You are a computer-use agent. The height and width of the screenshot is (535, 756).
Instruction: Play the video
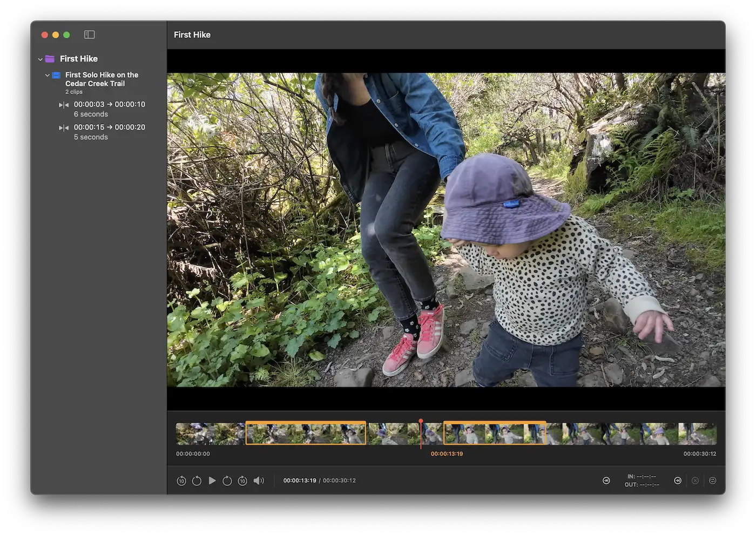click(x=212, y=480)
